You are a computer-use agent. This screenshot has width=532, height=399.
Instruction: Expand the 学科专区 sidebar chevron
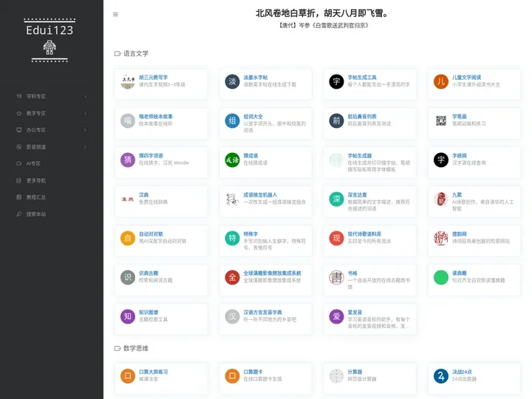pyautogui.click(x=85, y=96)
